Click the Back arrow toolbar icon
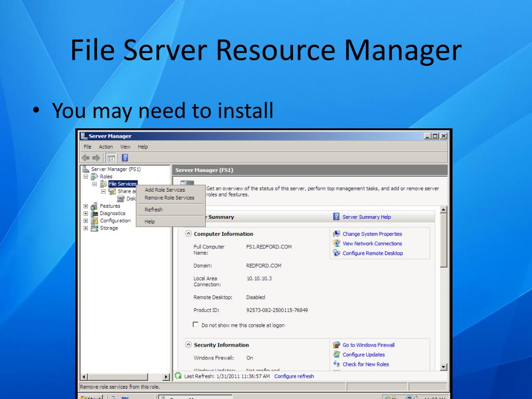The width and height of the screenshot is (532, 399). tap(86, 158)
